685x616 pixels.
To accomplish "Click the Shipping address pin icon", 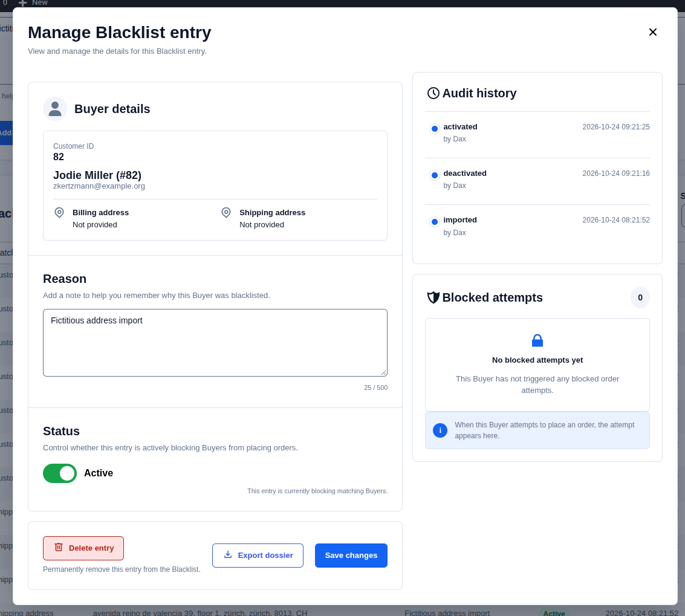I will pyautogui.click(x=226, y=213).
